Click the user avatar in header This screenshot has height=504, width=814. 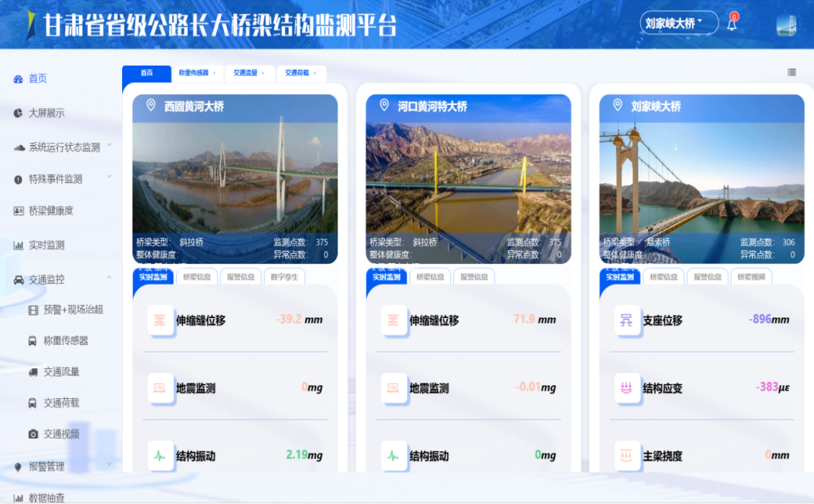tap(786, 25)
